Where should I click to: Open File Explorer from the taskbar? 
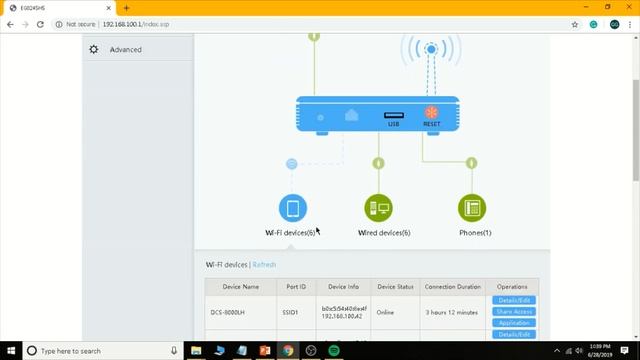[x=196, y=351]
